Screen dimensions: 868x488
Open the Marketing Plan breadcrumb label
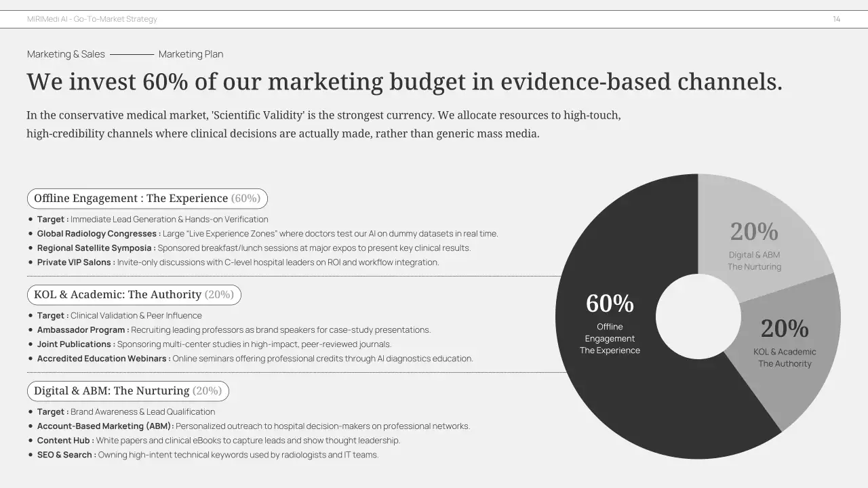click(x=191, y=54)
